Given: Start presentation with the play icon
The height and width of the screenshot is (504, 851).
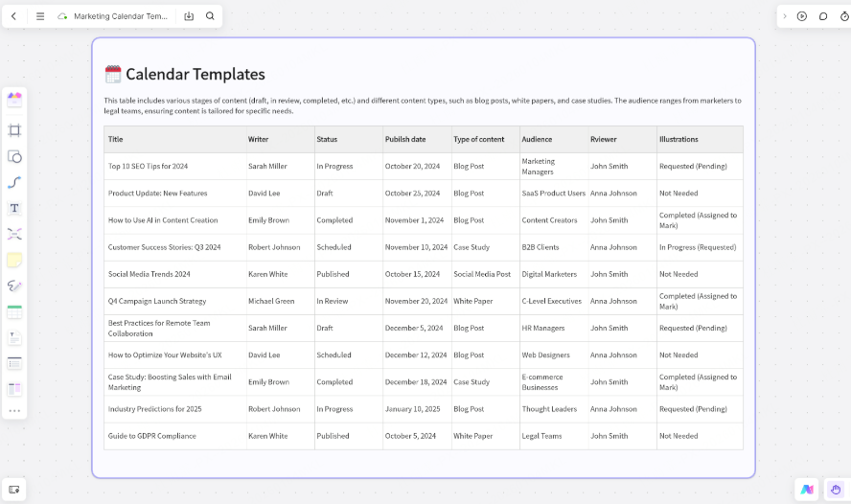Looking at the screenshot, I should 802,16.
